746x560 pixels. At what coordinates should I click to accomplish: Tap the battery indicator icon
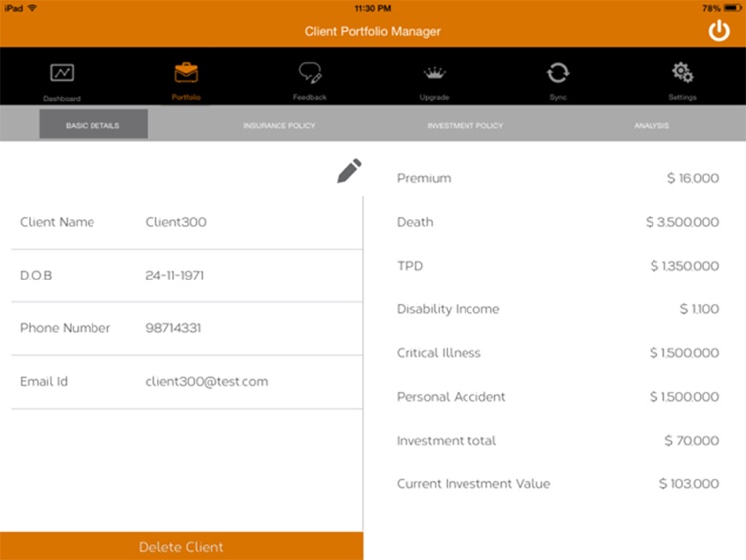pos(732,8)
